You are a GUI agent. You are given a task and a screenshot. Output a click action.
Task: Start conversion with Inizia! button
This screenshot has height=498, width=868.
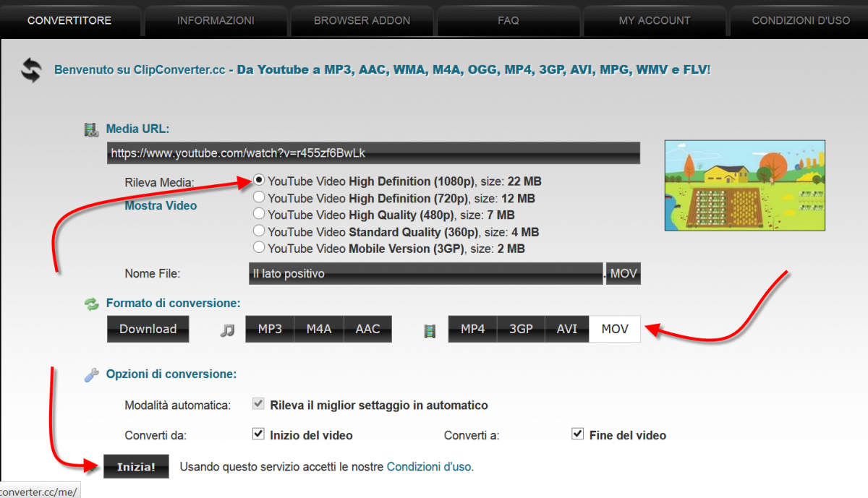(x=137, y=467)
